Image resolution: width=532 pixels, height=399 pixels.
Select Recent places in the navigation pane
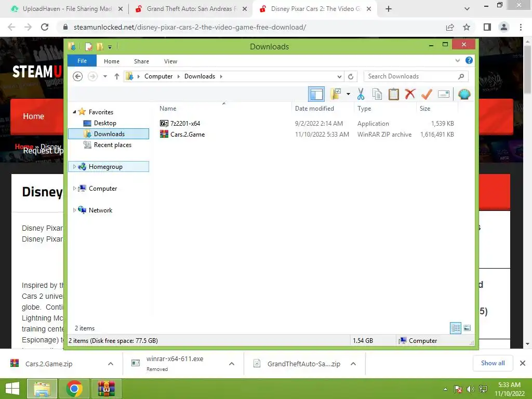pos(112,145)
